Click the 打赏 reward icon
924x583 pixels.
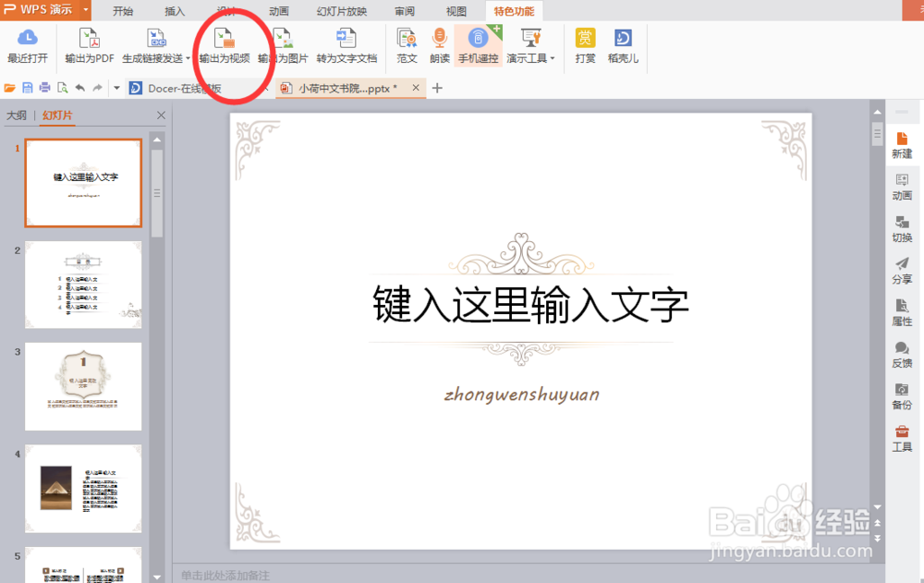pos(584,46)
